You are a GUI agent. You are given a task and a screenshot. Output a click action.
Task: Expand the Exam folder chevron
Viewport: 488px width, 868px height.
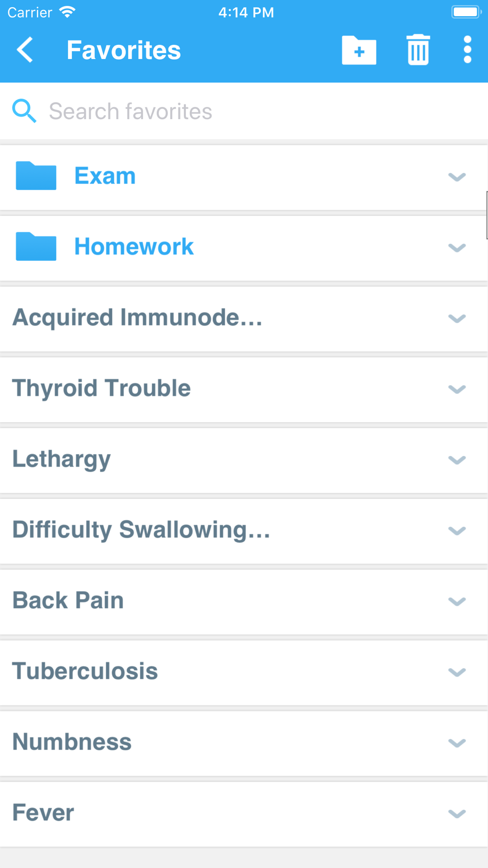(457, 177)
